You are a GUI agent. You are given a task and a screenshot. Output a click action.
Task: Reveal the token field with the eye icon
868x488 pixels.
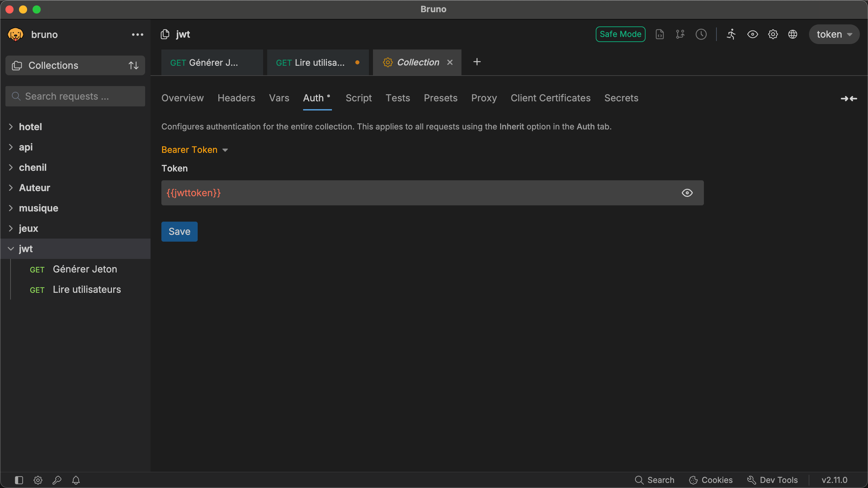pos(687,193)
